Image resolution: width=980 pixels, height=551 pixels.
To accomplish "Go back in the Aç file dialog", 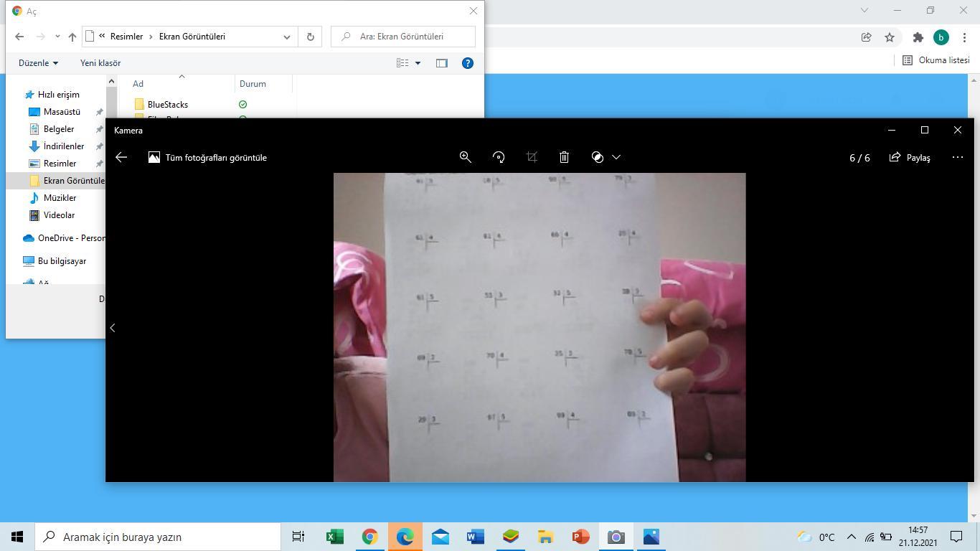I will (19, 37).
